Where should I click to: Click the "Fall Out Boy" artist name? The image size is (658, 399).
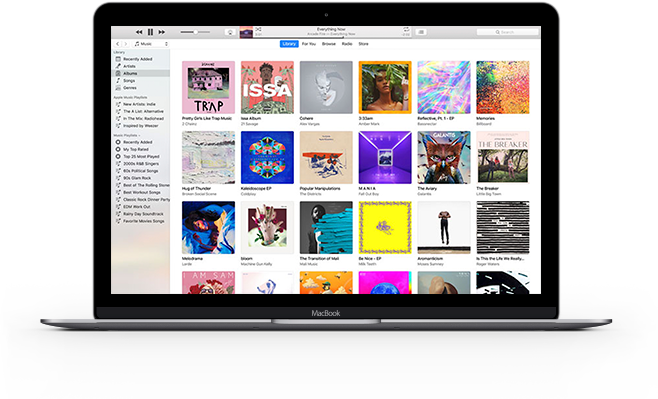click(x=368, y=194)
